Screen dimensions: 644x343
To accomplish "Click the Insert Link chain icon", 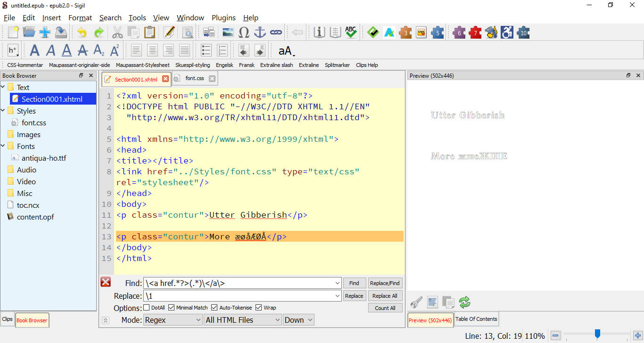I will [276, 33].
